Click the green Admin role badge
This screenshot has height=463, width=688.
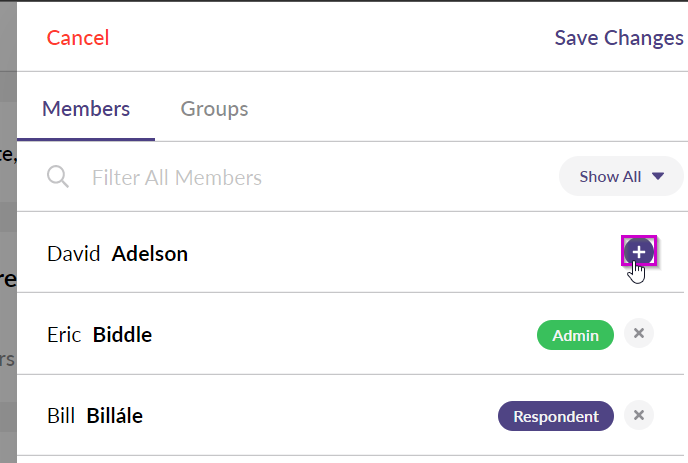pos(575,335)
